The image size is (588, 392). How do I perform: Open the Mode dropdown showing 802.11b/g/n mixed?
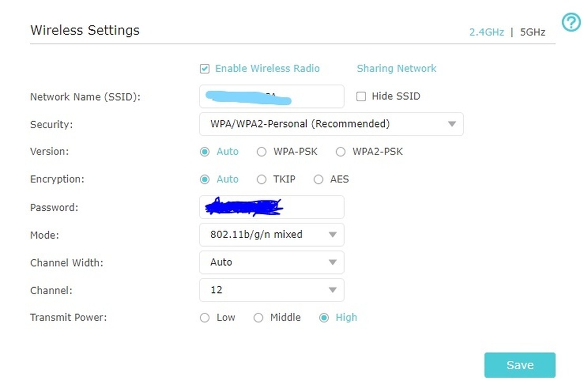[271, 235]
